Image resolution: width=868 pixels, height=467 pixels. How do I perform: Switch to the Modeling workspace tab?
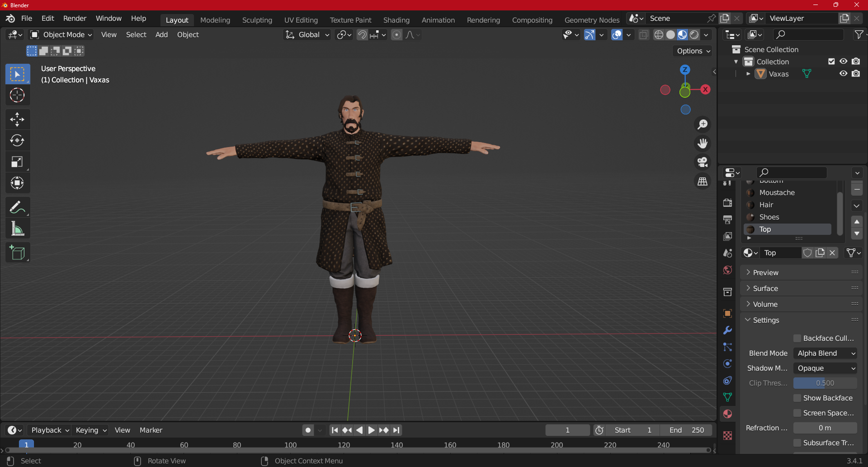click(x=215, y=20)
